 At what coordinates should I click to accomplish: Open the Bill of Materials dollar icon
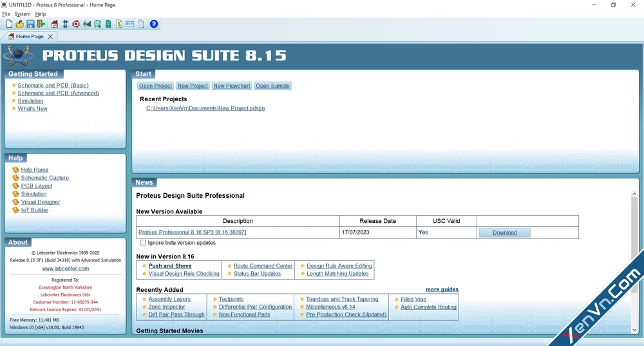[x=119, y=24]
